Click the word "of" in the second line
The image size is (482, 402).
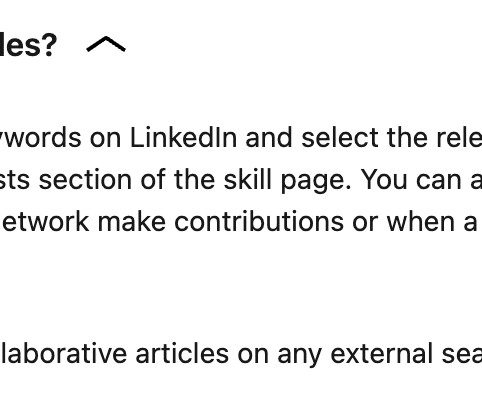[x=153, y=180]
